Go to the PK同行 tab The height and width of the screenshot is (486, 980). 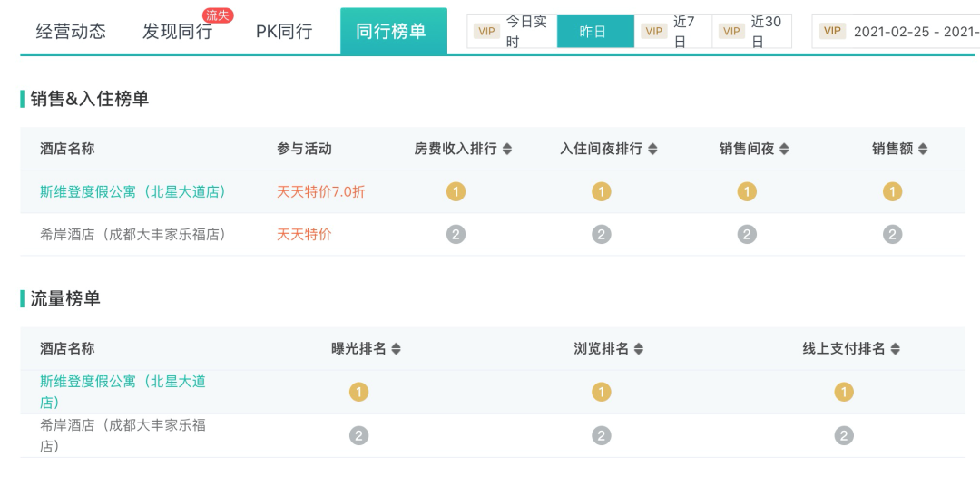[x=284, y=32]
